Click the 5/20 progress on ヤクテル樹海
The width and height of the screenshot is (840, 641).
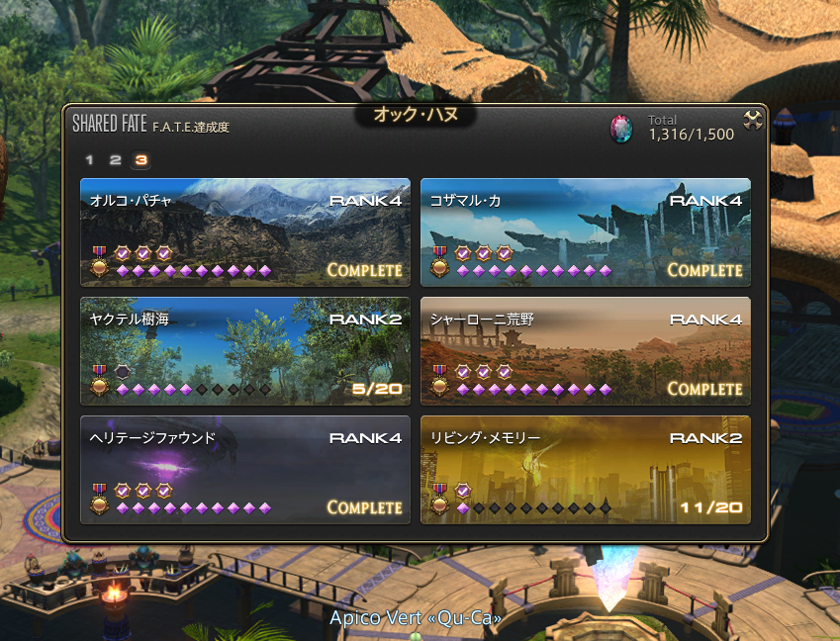pos(377,389)
